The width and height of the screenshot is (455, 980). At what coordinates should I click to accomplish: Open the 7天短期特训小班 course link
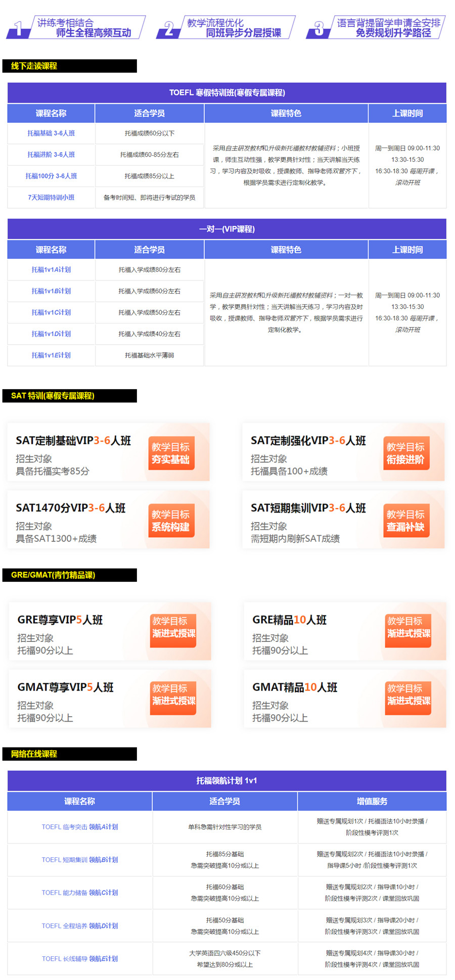(x=51, y=198)
